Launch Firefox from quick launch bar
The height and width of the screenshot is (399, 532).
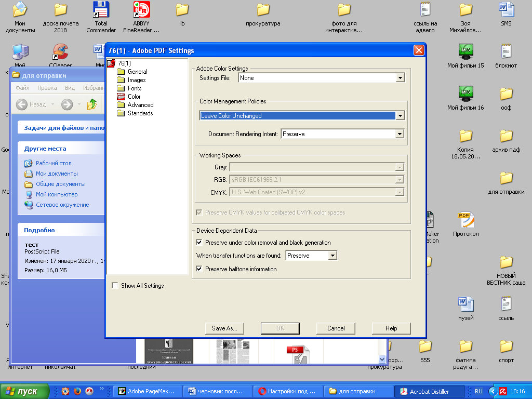coord(77,391)
